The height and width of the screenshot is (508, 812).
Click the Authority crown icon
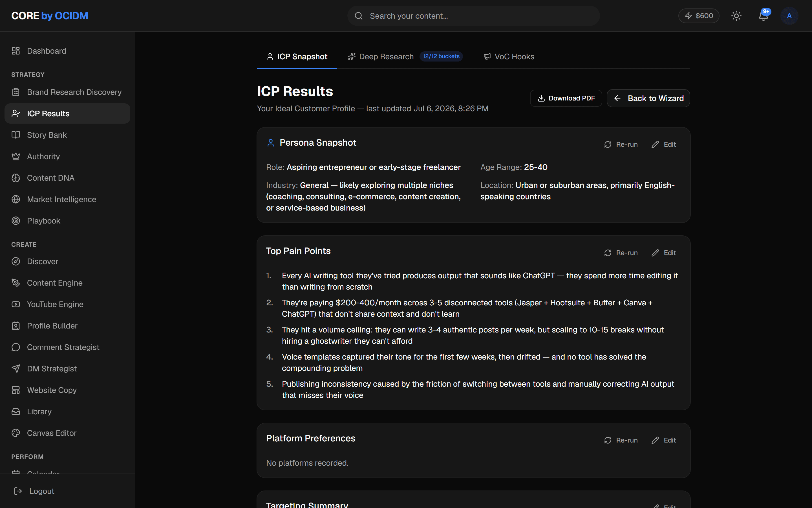16,157
